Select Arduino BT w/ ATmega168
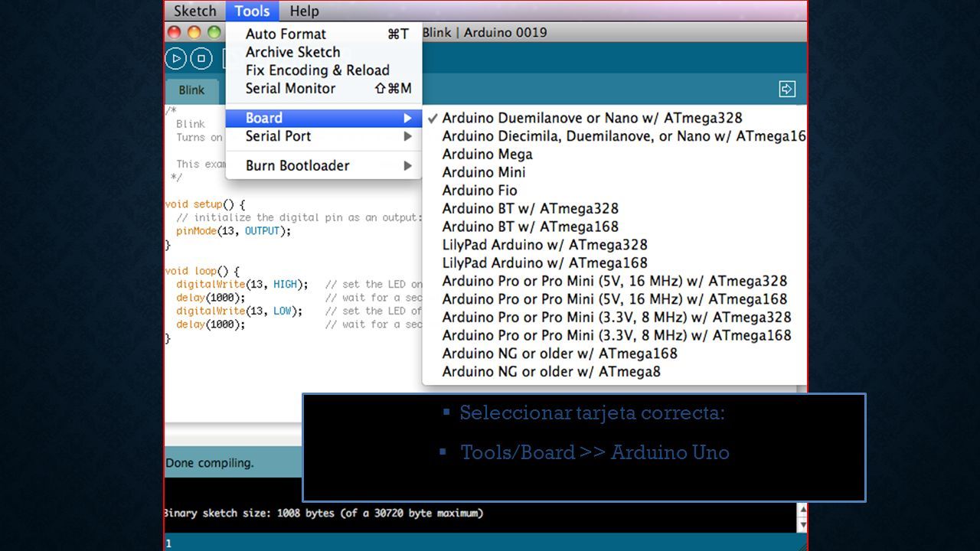This screenshot has height=551, width=980. coord(615,227)
